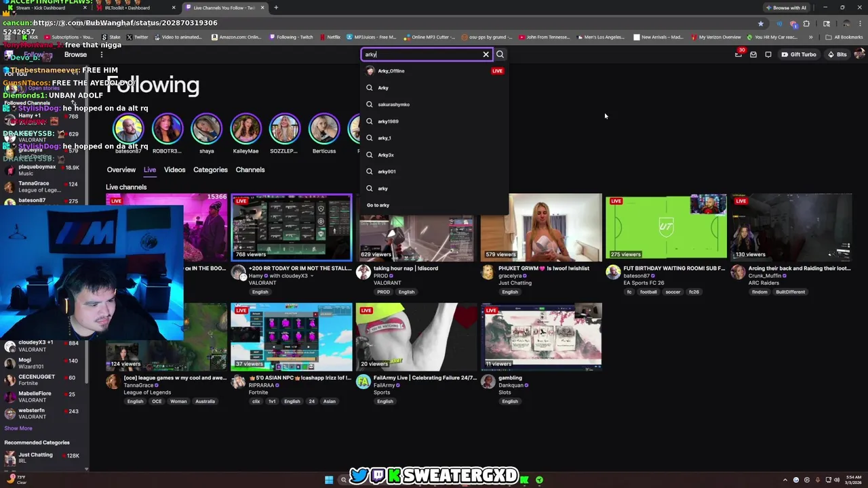Open the Windows Start menu

tap(329, 480)
